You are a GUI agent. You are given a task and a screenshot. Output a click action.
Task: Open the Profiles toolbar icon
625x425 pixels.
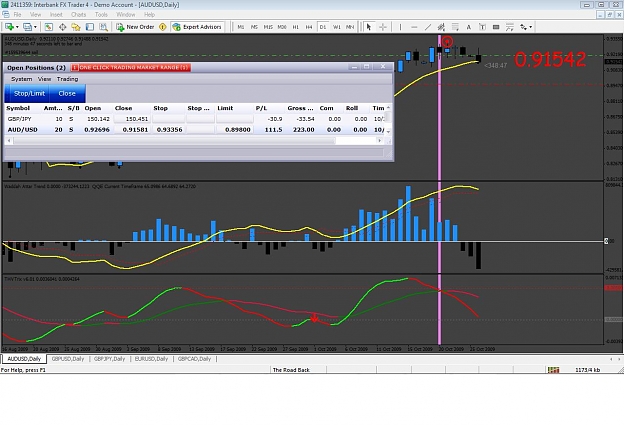pos(27,27)
